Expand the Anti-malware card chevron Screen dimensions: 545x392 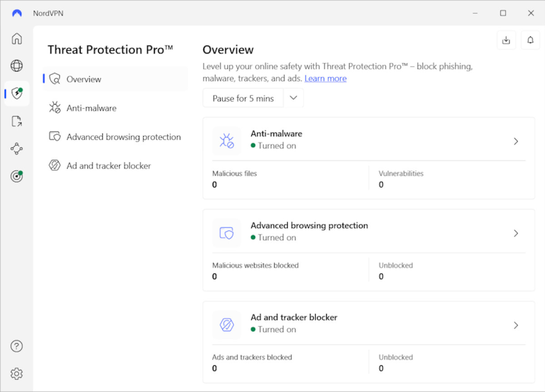click(516, 141)
